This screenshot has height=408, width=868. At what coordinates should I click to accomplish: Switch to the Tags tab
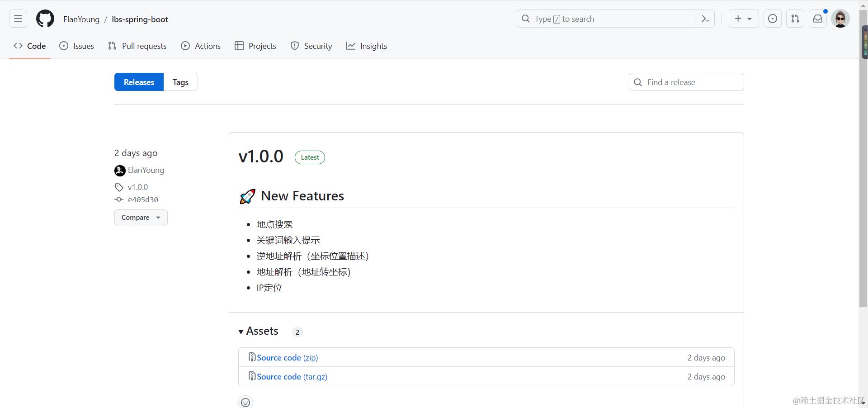180,82
